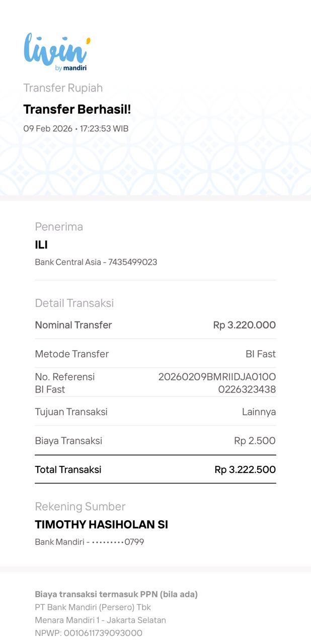This screenshot has height=644, width=311.
Task: Select the Biaya Transaksi fee Rp 2.500
Action: [x=255, y=441]
